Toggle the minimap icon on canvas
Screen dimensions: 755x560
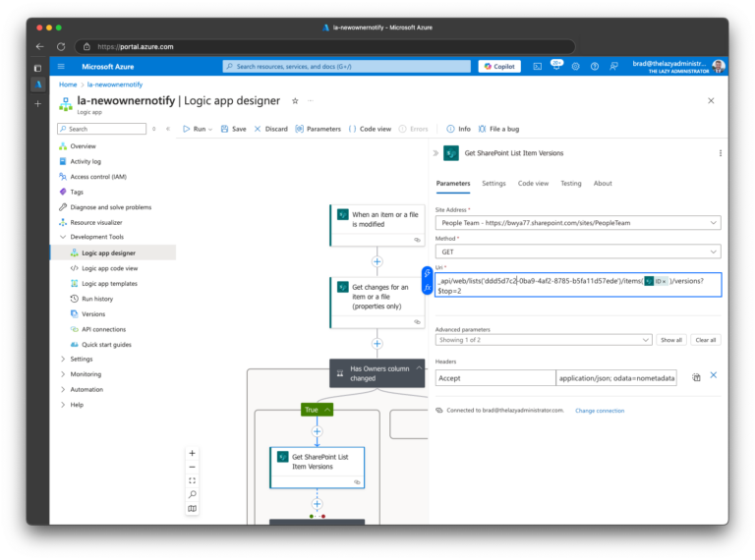pyautogui.click(x=192, y=509)
